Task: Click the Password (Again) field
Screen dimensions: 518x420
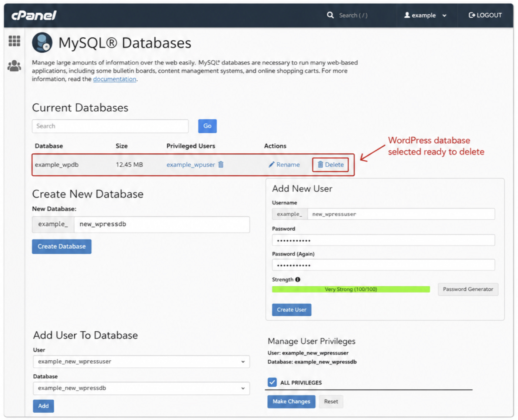Action: coord(383,265)
